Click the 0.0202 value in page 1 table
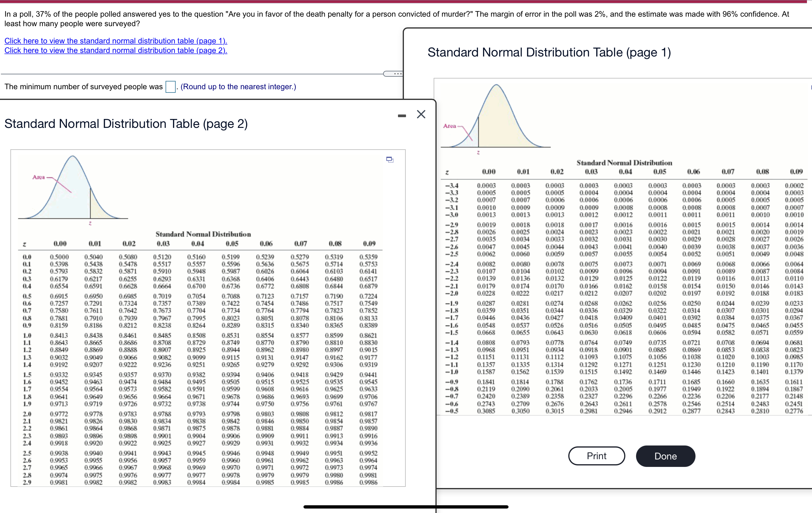Screen dimensions: 812x513 coord(657,293)
